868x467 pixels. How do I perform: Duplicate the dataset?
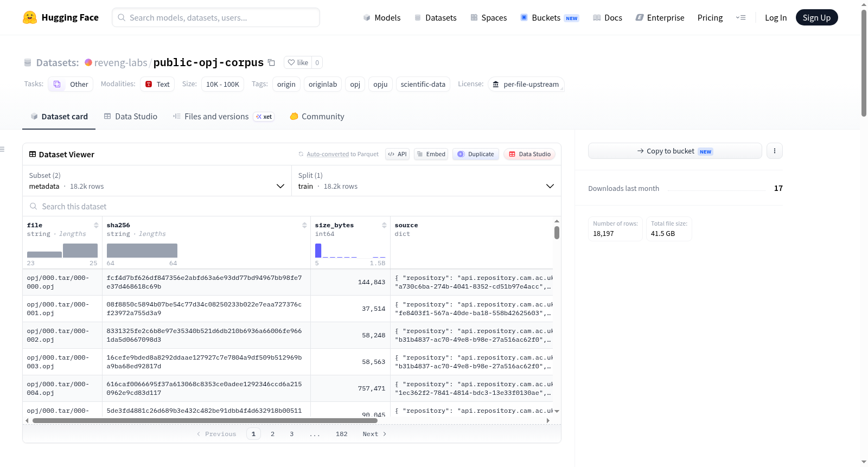[475, 154]
